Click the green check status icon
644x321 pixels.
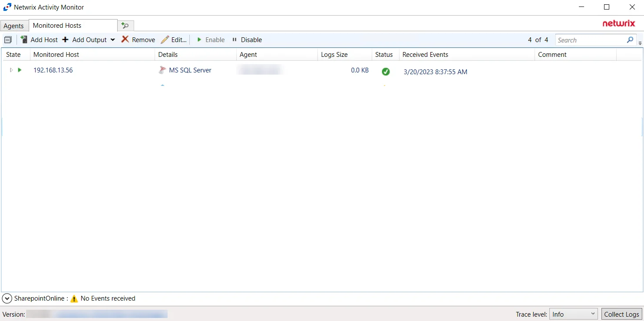[386, 72]
